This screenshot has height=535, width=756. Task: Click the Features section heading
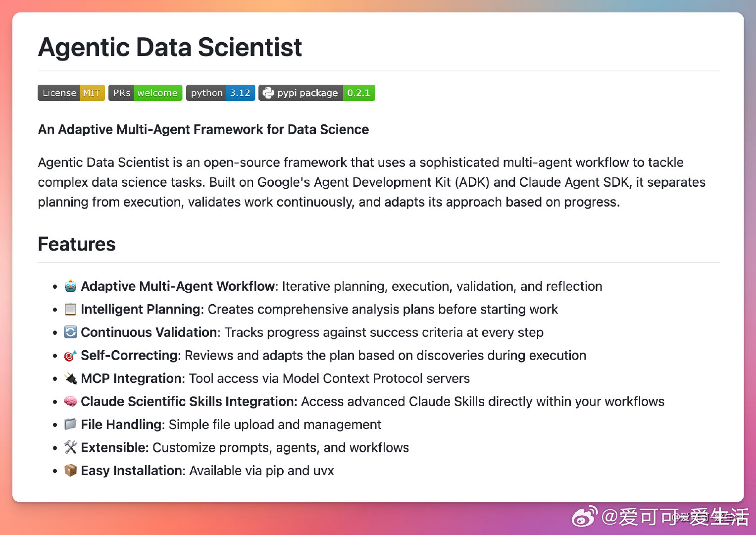click(77, 244)
